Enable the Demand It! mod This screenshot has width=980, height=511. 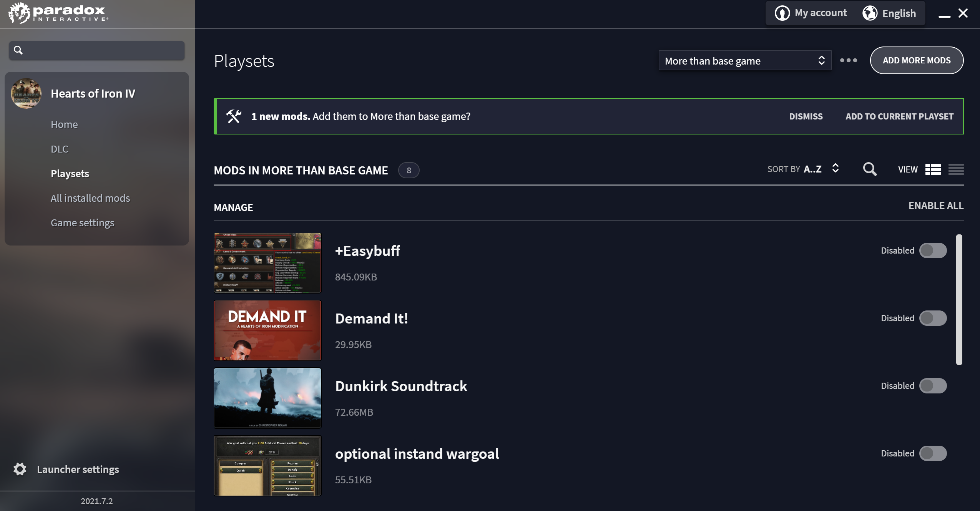tap(933, 318)
